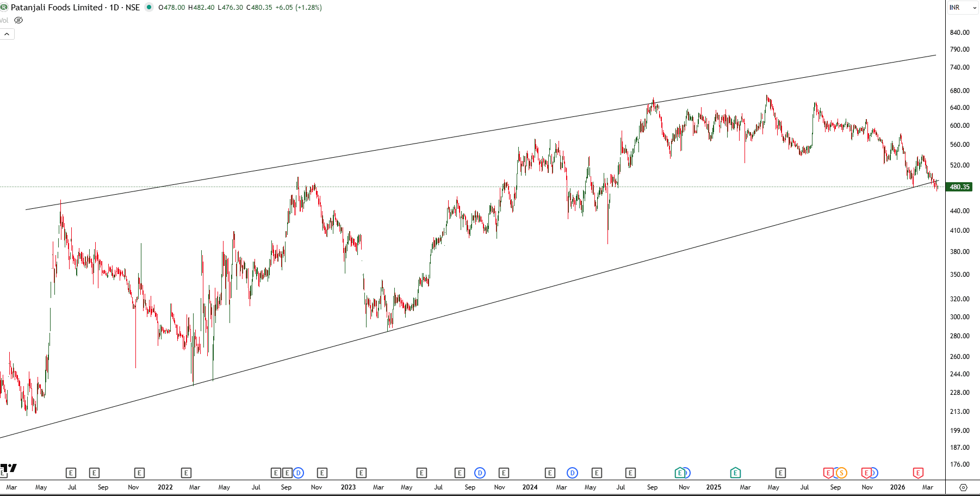
Task: Click the Patanjali Foods Limited symbol title
Action: click(x=57, y=8)
